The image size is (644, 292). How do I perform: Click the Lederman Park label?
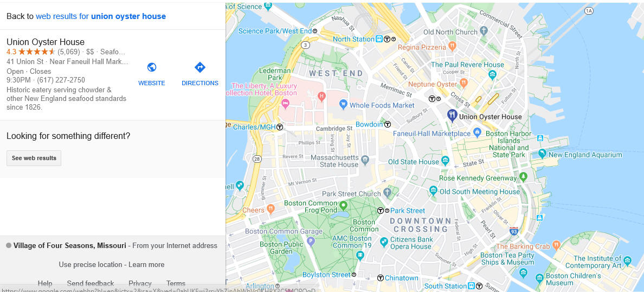275,74
